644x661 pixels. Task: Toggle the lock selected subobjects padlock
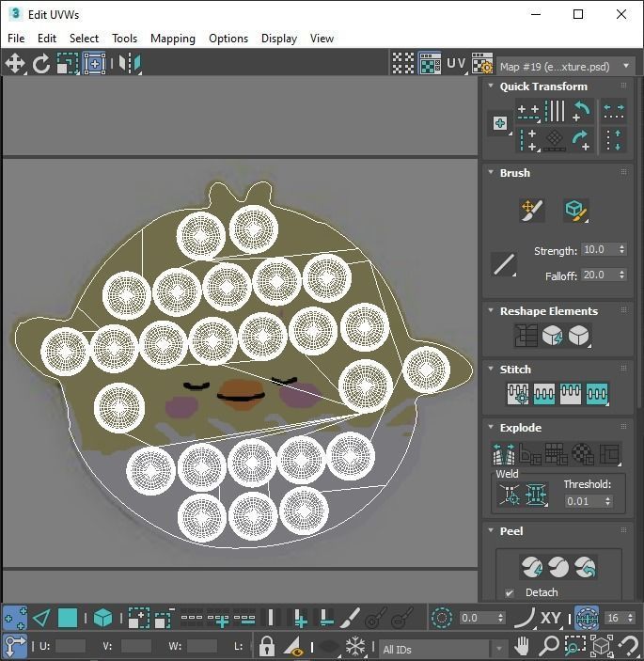coord(266,645)
